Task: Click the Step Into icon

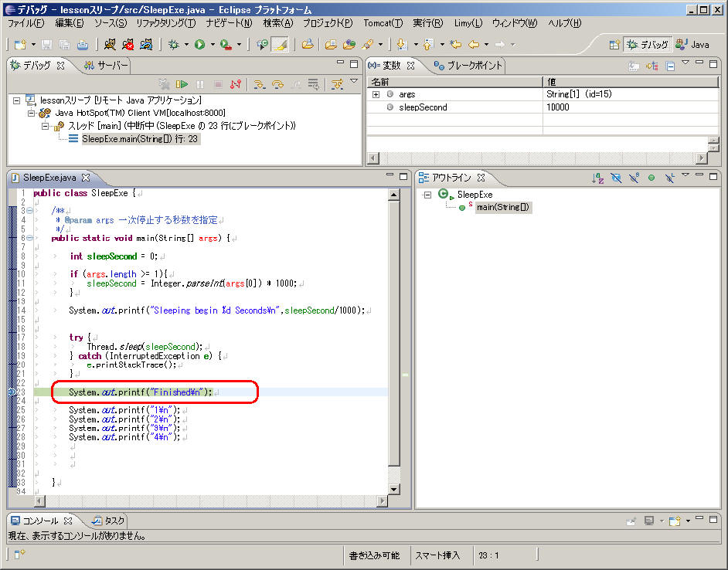Action: (260, 84)
